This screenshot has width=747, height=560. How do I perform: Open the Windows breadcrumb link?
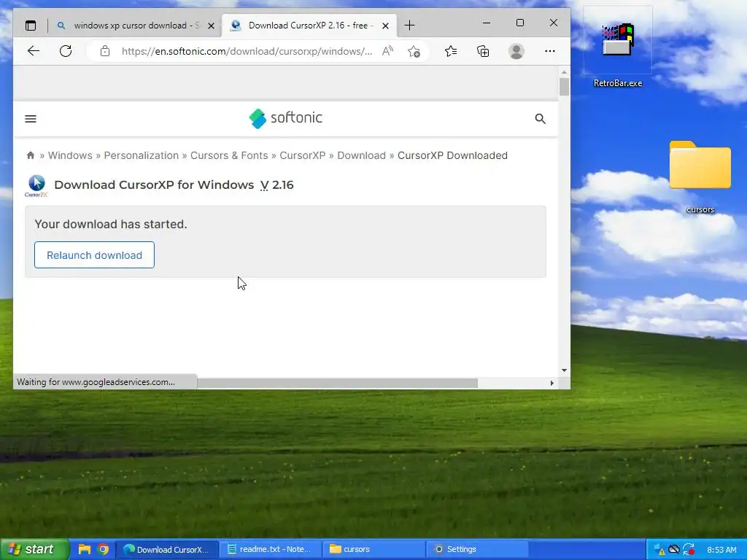[70, 155]
